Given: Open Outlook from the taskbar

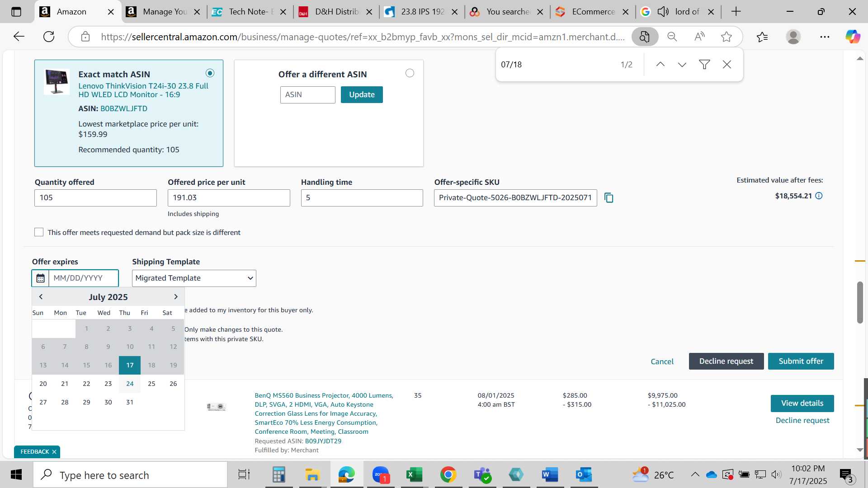Looking at the screenshot, I should click(584, 475).
